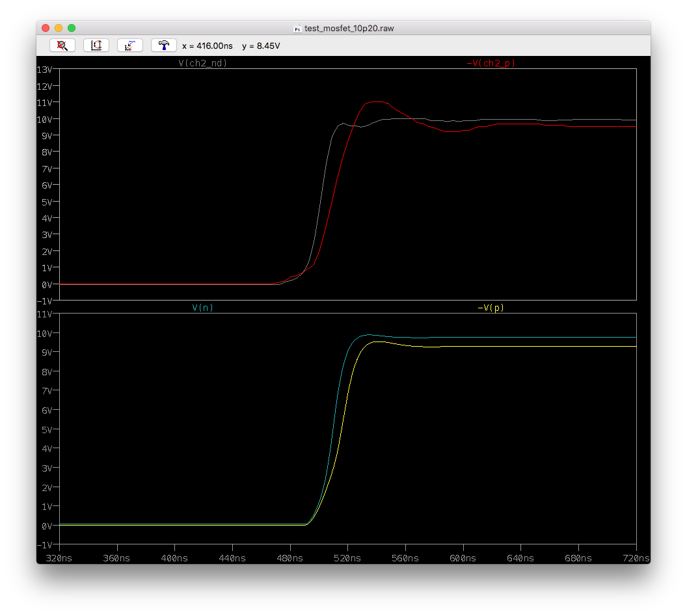Click the 480ns time axis label

click(290, 558)
